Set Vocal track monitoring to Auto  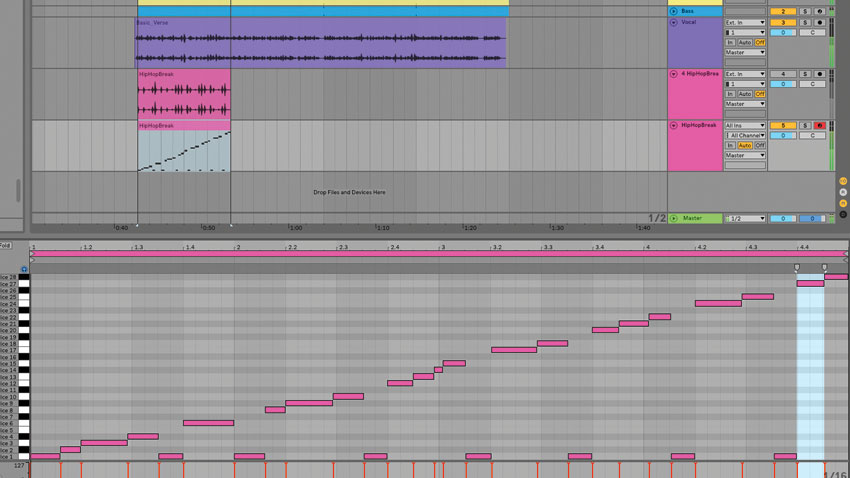pyautogui.click(x=745, y=42)
